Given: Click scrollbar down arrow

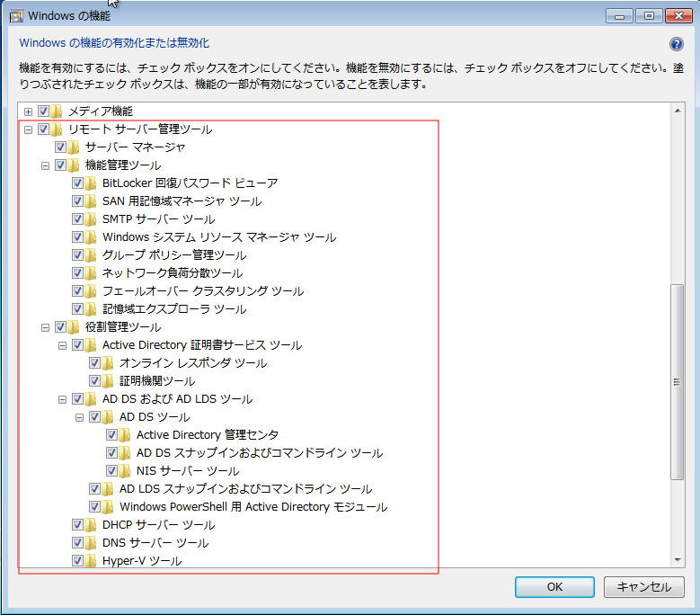Looking at the screenshot, I should (678, 560).
